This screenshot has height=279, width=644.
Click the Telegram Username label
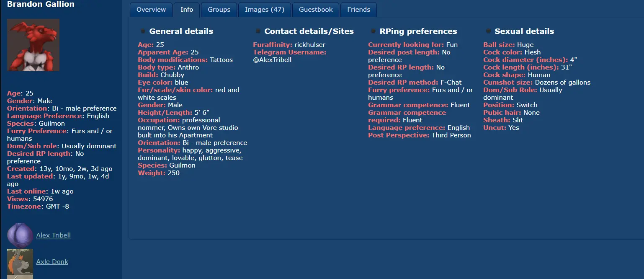click(x=289, y=52)
